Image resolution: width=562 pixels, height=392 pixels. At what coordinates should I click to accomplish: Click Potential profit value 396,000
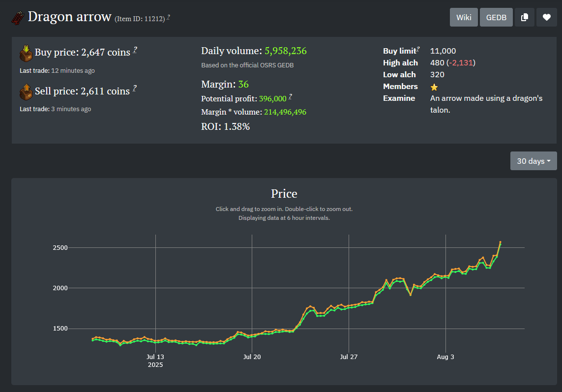point(273,99)
